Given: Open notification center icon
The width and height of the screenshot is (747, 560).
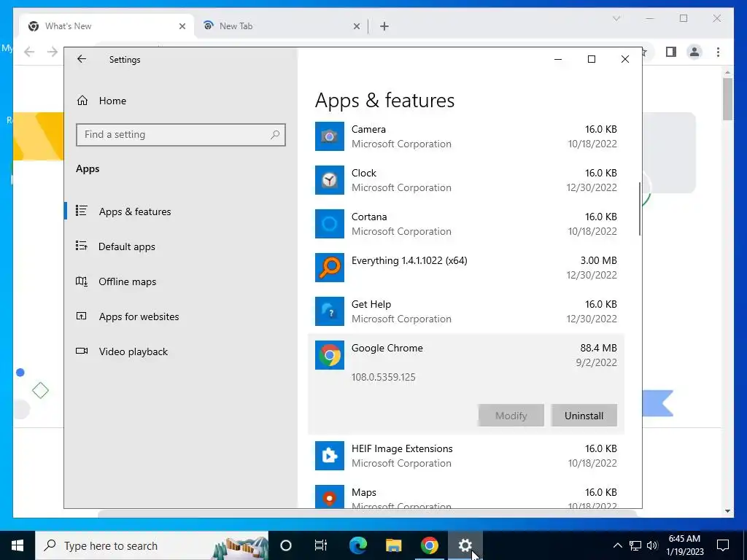Looking at the screenshot, I should coord(723,545).
